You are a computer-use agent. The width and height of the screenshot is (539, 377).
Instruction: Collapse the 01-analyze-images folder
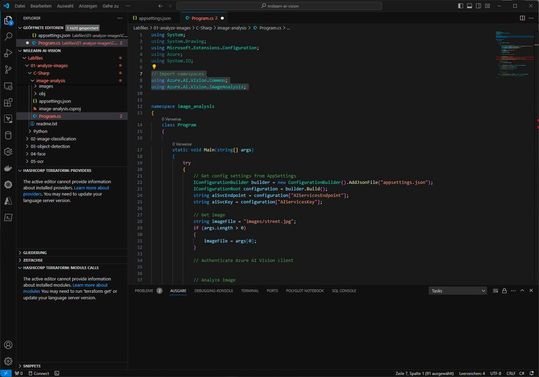pos(49,66)
